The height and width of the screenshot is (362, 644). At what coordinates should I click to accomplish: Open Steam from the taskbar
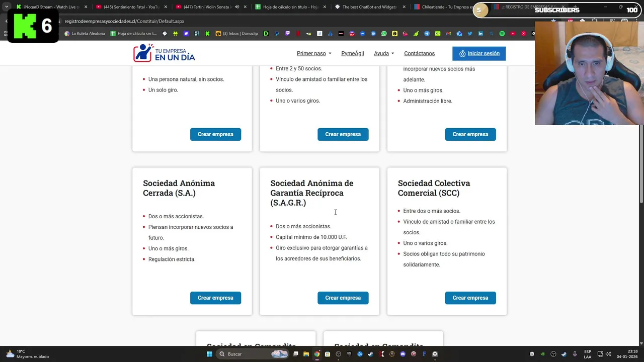click(370, 354)
